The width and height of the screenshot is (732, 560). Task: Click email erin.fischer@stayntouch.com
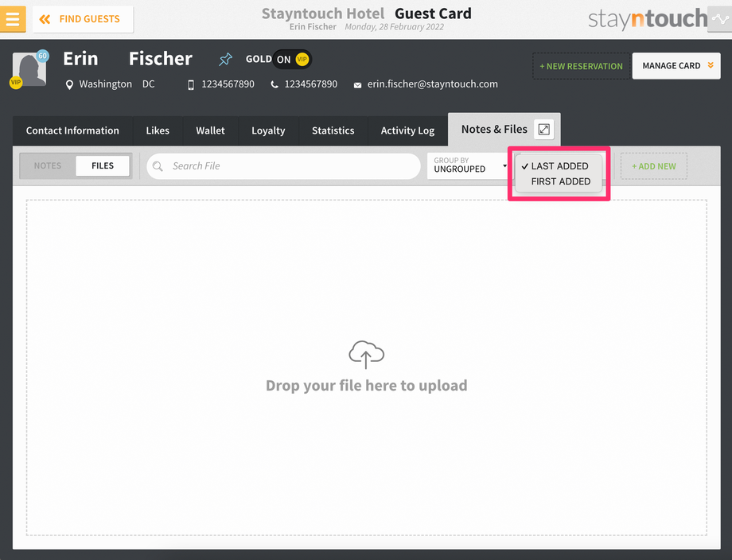click(432, 84)
